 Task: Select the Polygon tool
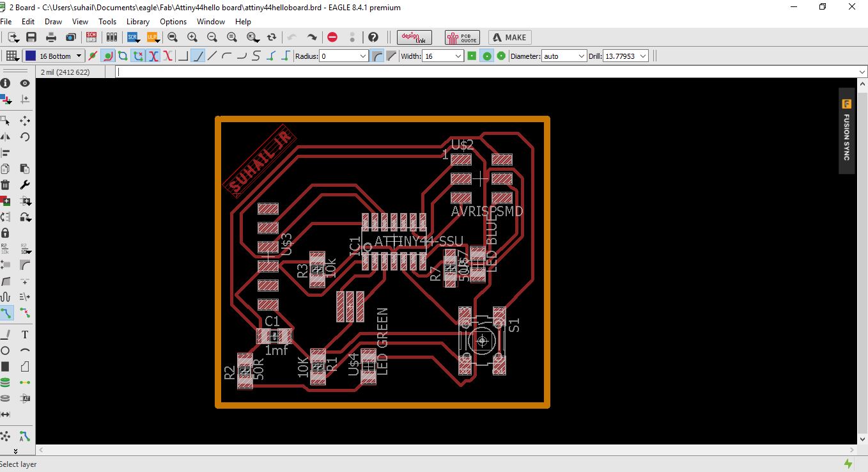25,366
